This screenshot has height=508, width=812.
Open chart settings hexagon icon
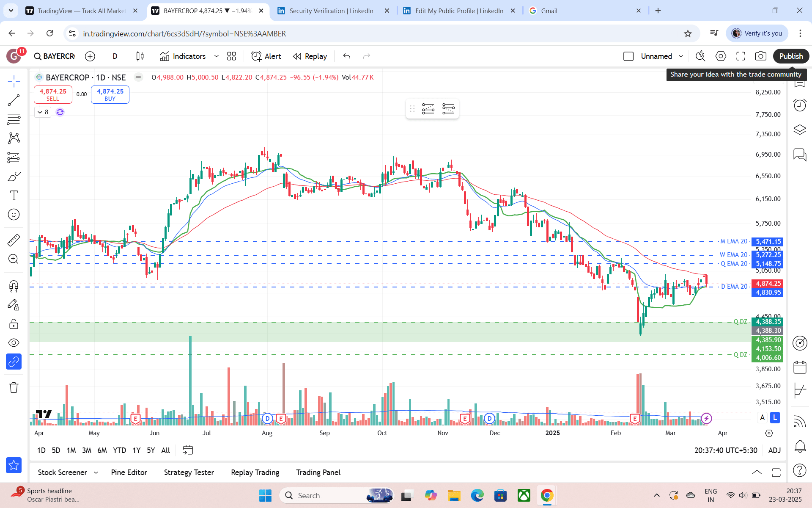(721, 56)
